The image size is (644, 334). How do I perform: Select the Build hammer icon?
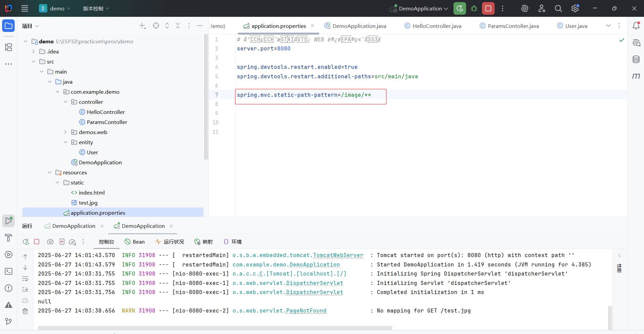point(8,238)
